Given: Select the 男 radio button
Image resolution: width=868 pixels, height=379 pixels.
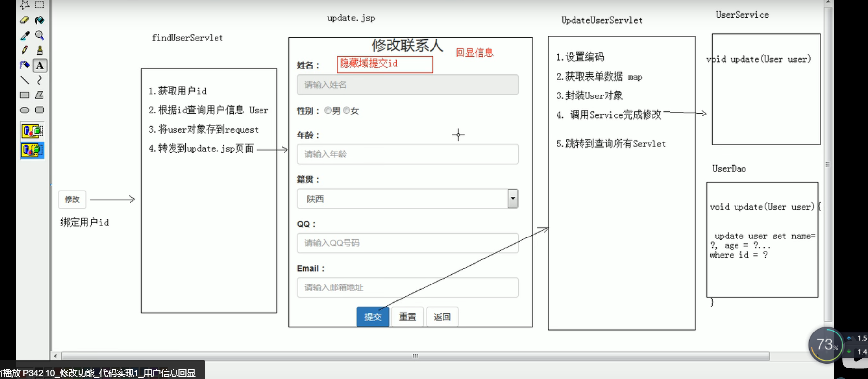Looking at the screenshot, I should coord(328,111).
